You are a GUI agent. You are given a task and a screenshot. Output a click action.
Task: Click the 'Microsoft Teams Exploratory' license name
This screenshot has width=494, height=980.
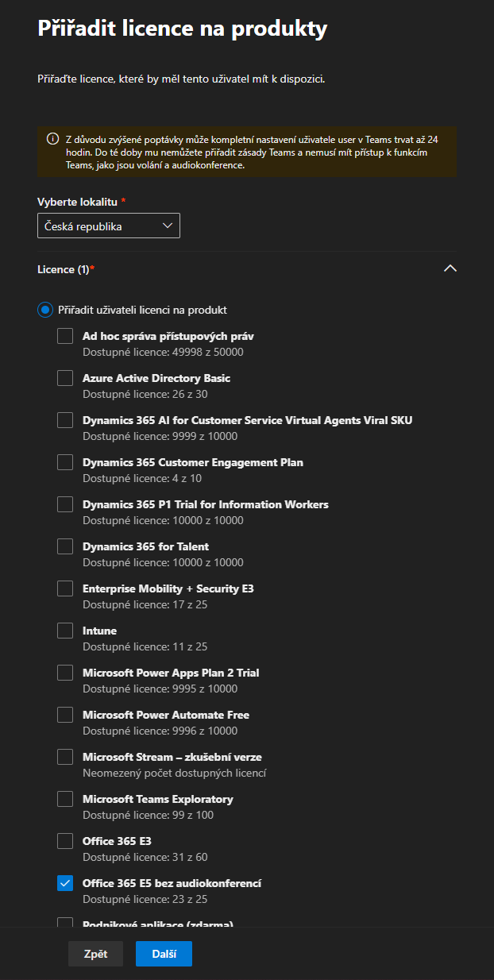click(x=157, y=799)
